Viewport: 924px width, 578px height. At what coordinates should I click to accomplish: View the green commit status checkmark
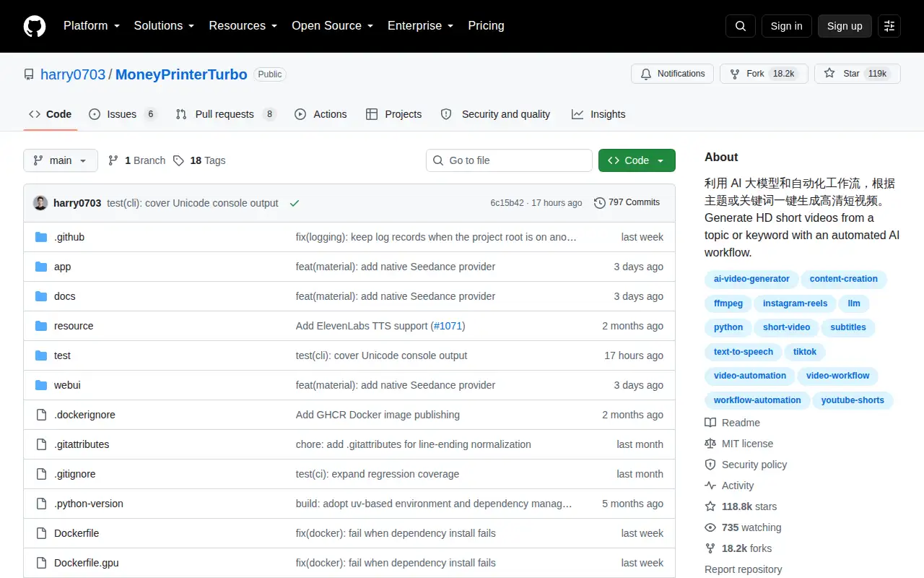tap(295, 203)
